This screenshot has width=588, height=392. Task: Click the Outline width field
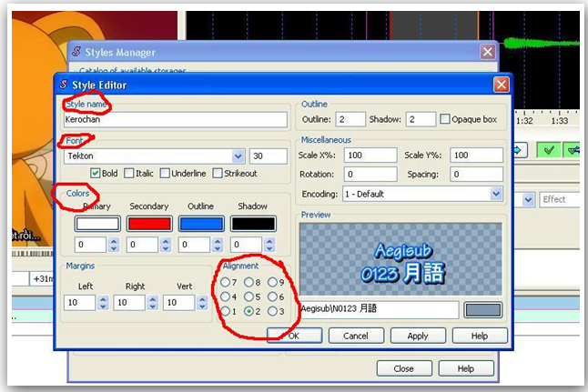tap(350, 119)
